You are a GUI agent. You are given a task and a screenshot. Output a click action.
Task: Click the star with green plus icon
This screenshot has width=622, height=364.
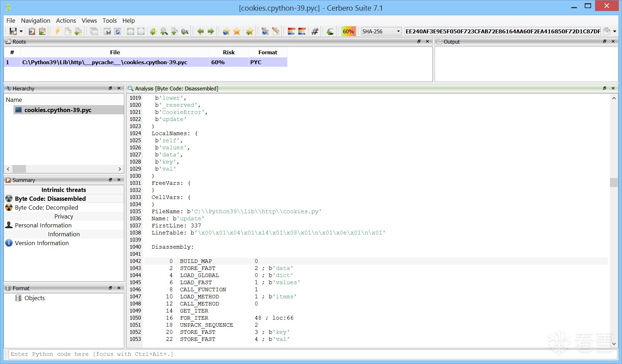click(250, 31)
